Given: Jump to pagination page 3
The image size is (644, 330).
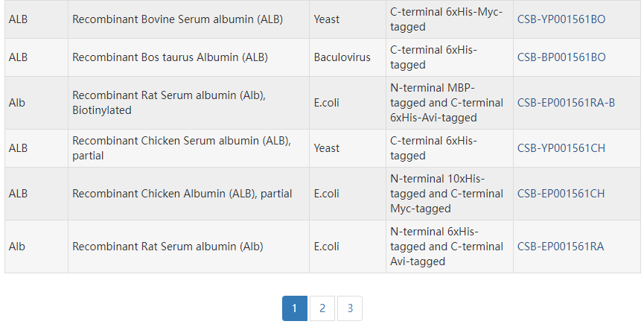Looking at the screenshot, I should pos(349,308).
